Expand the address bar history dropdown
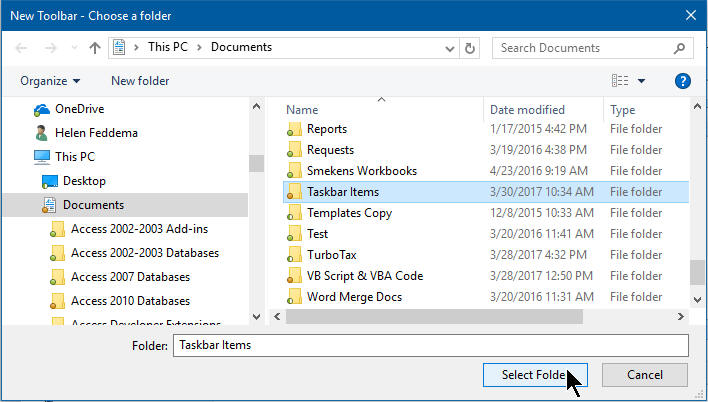 [450, 48]
